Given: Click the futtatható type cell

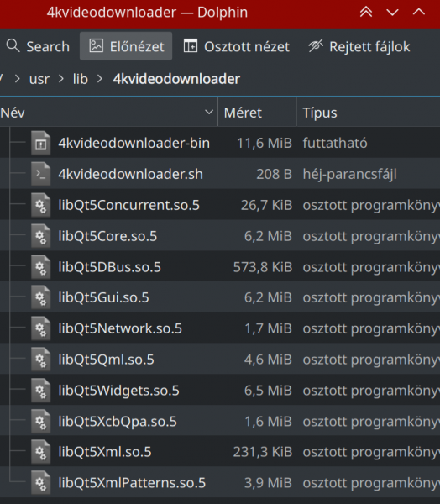Looking at the screenshot, I should coord(335,143).
